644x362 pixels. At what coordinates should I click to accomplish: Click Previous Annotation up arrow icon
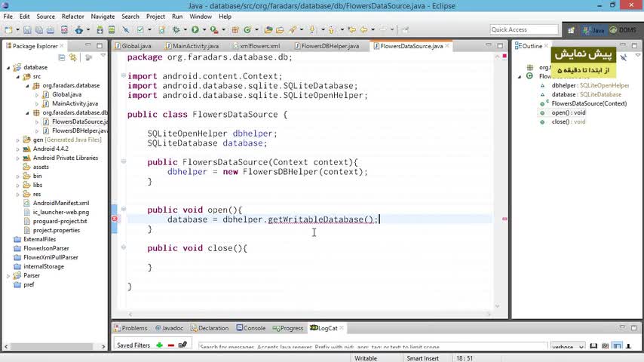tap(332, 29)
